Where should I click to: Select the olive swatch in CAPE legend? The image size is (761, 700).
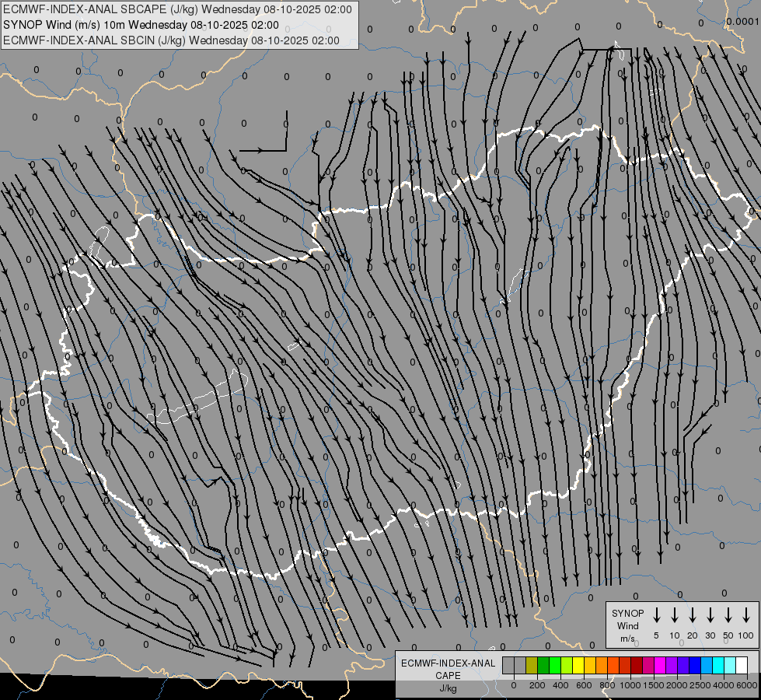coord(532,666)
